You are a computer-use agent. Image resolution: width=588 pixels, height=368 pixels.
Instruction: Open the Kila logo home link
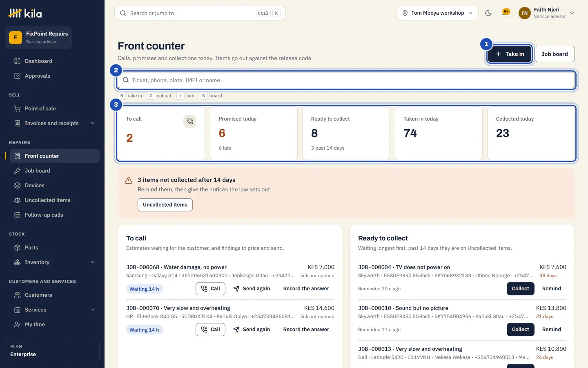coord(25,13)
